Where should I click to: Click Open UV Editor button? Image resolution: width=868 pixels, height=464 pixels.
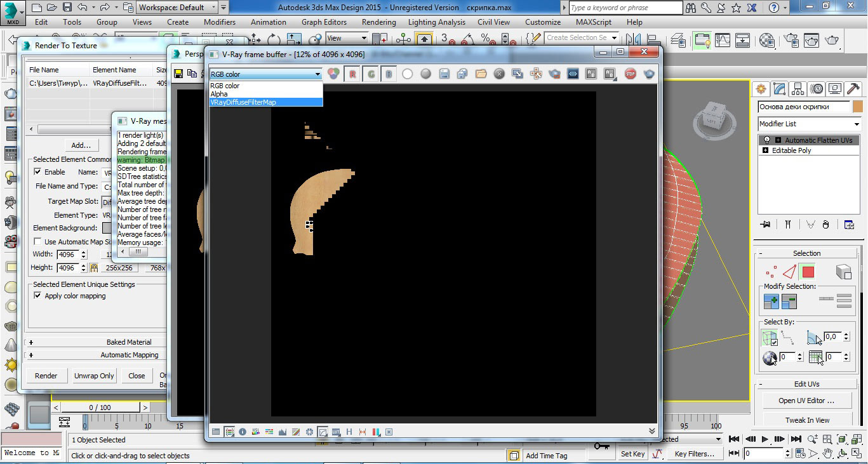806,401
